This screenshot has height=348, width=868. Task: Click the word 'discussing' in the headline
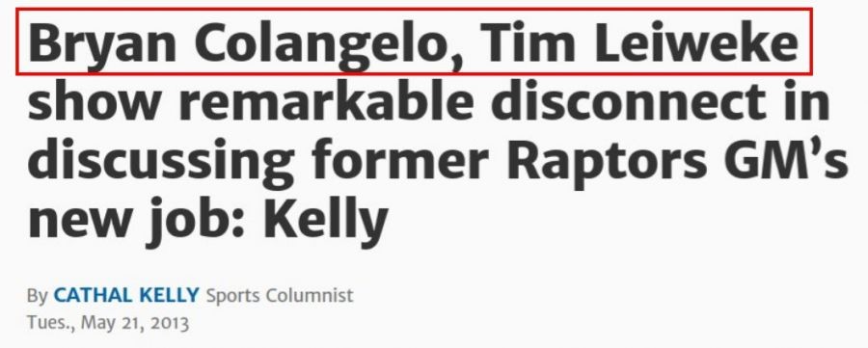pos(161,161)
